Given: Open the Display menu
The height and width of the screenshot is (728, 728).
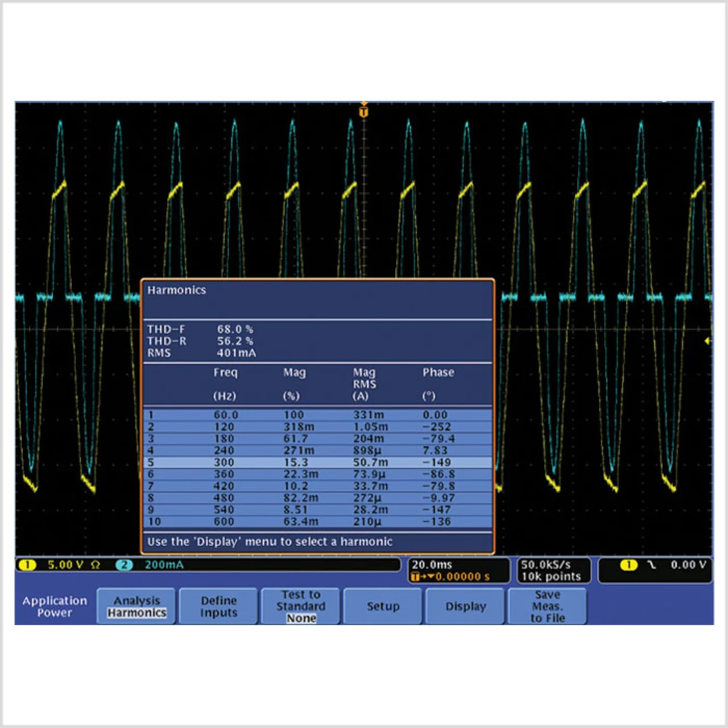Looking at the screenshot, I should pos(465,606).
